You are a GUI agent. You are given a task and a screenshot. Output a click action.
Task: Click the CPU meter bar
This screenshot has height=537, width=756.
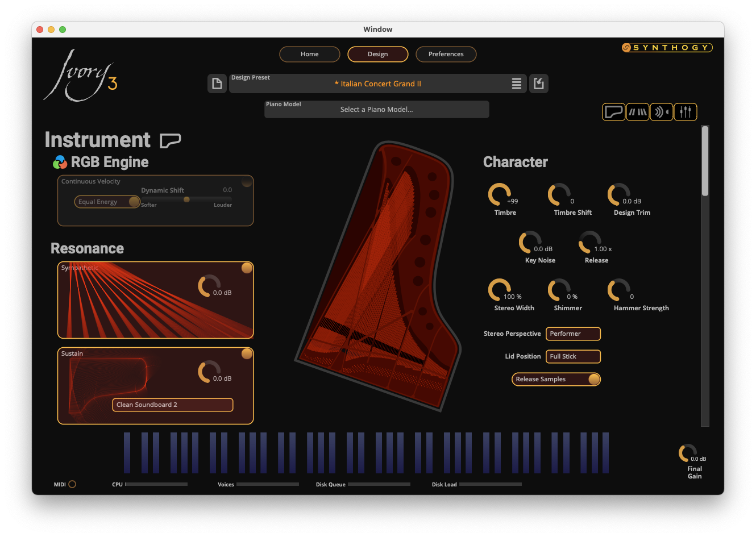pos(156,484)
